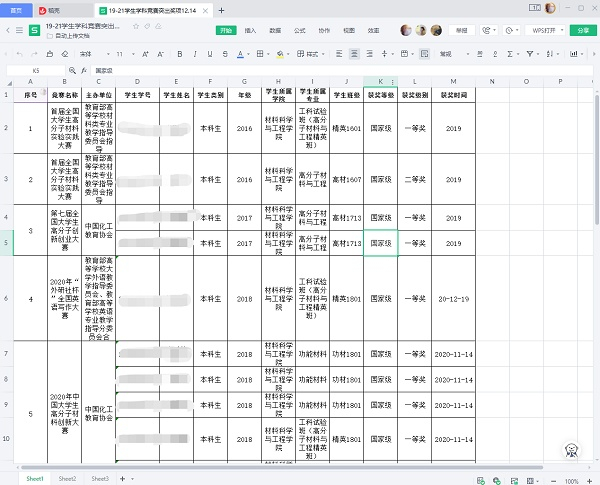Zoom out with the minus button
The width and height of the screenshot is (600, 485).
click(x=553, y=481)
